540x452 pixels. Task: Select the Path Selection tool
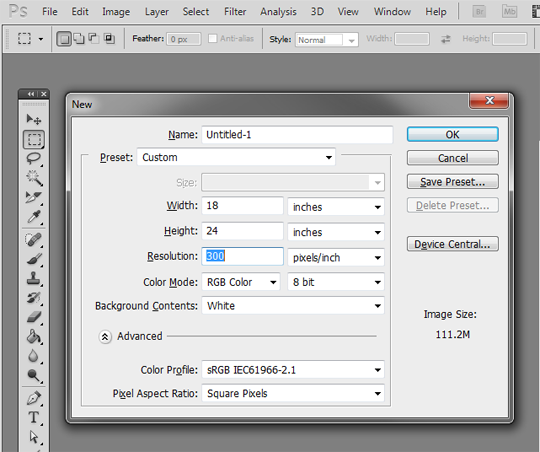pyautogui.click(x=34, y=436)
